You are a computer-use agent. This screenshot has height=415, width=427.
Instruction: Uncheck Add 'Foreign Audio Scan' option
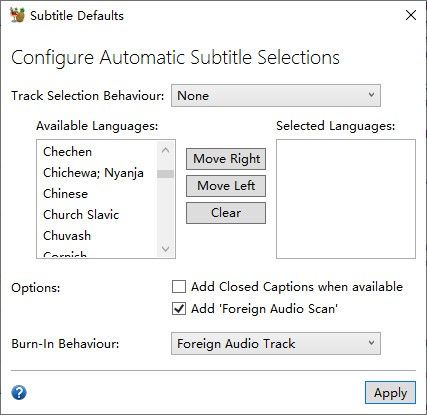point(179,309)
